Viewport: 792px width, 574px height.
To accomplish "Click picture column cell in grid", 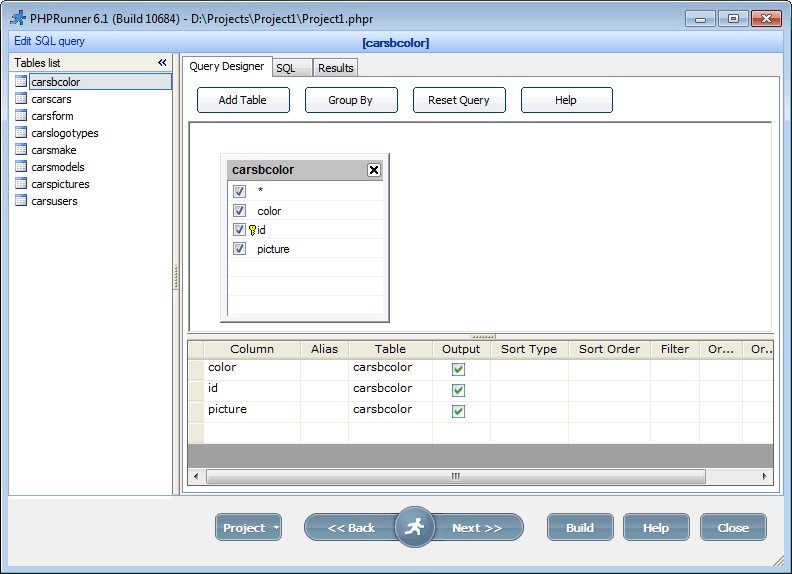I will [x=252, y=412].
